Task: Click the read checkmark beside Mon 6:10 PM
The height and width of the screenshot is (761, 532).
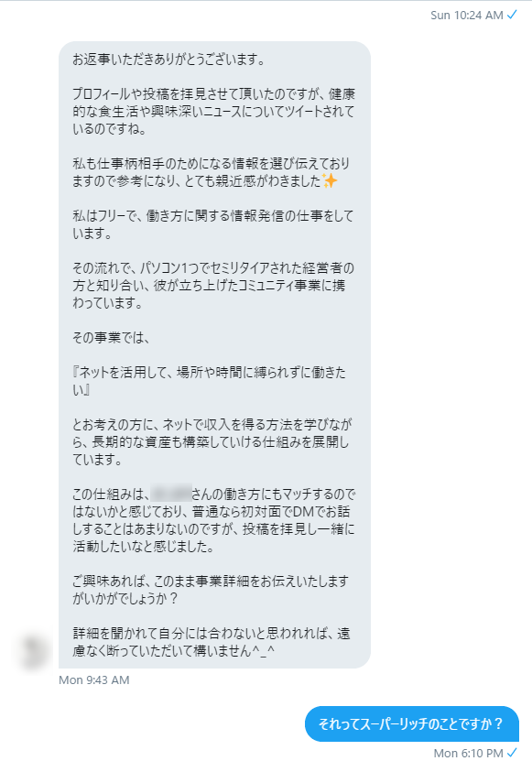Action: 512,753
